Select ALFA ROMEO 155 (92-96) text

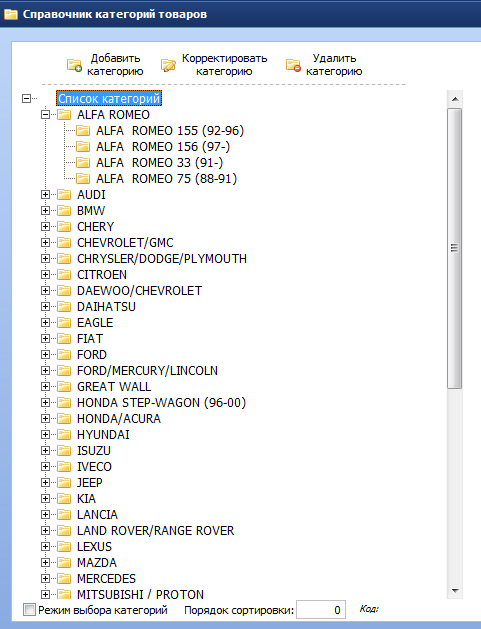click(x=170, y=131)
